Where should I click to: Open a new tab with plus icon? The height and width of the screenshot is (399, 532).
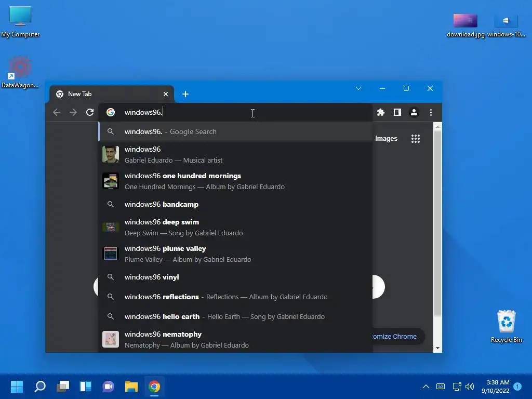coord(185,94)
